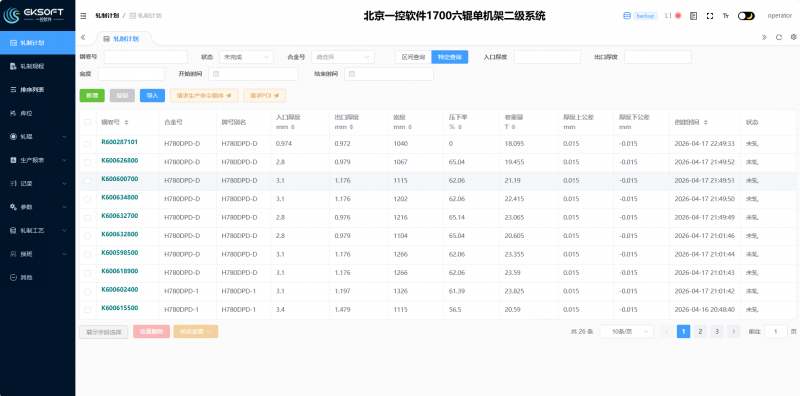Check the row checkbox for K600600700
800x396 pixels.
[87, 181]
